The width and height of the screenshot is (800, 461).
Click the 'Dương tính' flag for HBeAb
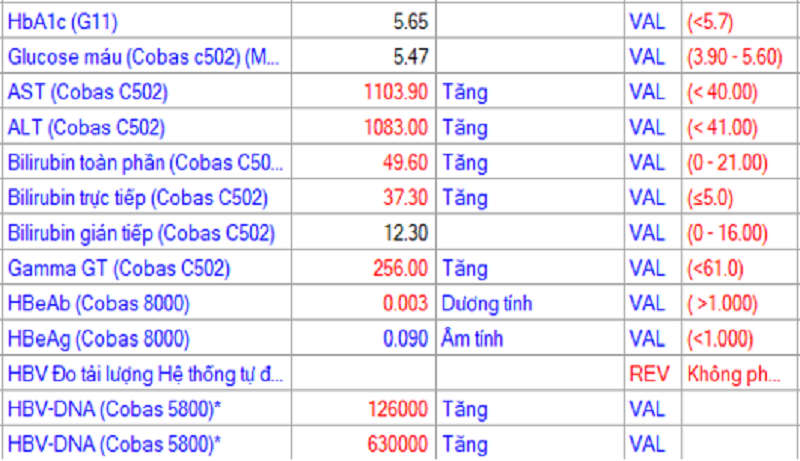[x=486, y=304]
